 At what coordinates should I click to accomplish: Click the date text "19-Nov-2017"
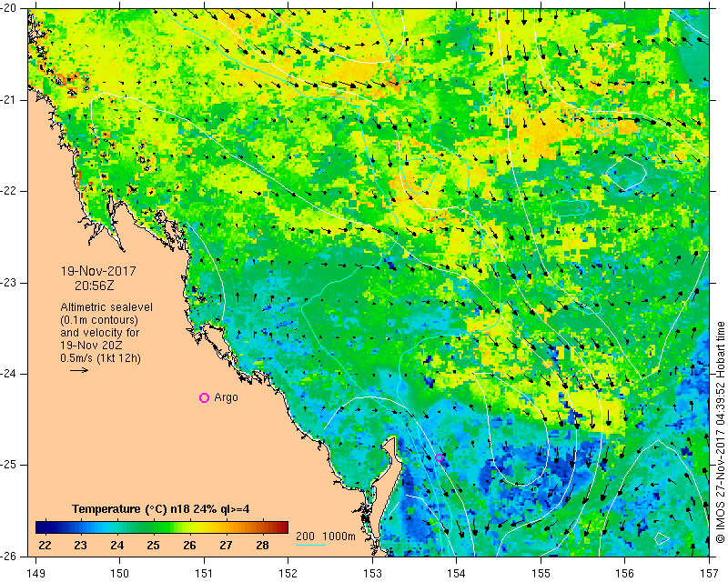click(x=98, y=271)
